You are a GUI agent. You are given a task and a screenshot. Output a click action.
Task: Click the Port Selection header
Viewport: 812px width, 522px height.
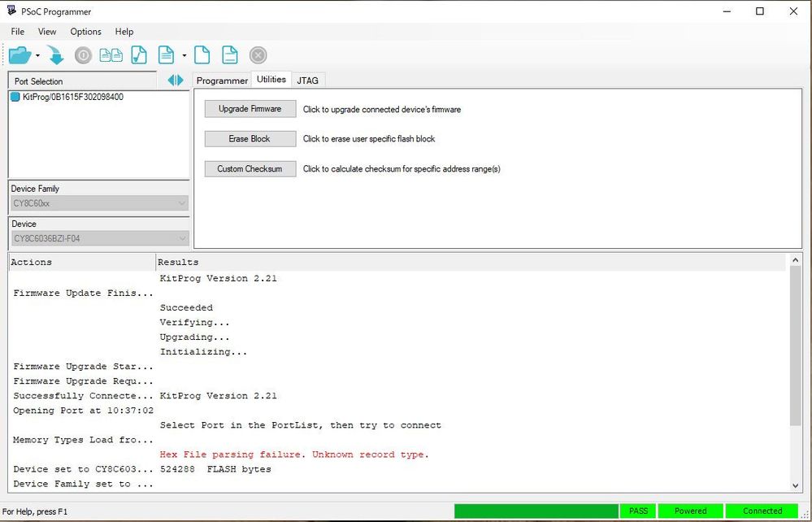coord(82,81)
